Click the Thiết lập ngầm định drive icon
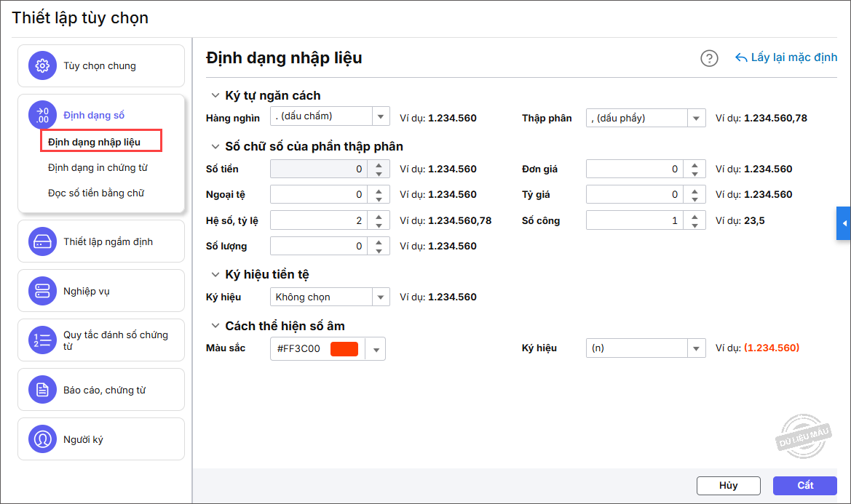Viewport: 851px width, 504px height. click(42, 241)
